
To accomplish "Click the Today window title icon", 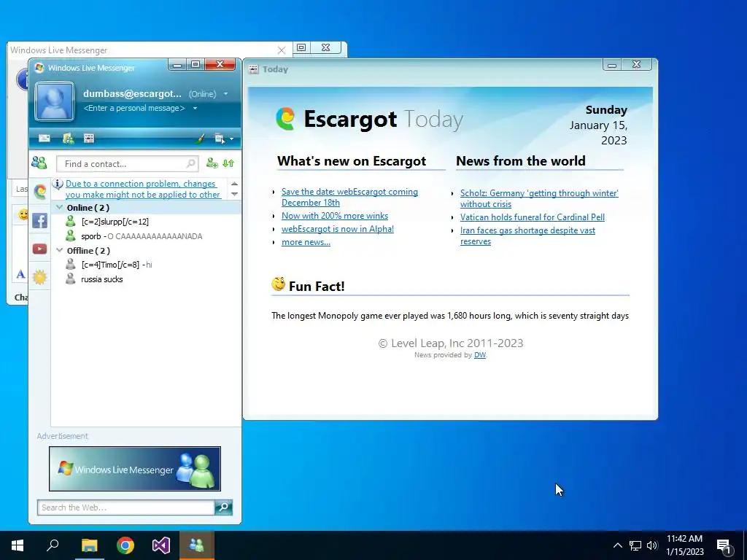I will (253, 69).
